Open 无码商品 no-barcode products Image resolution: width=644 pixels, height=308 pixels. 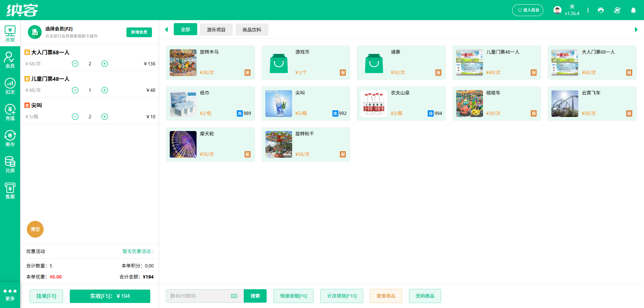[425, 296]
